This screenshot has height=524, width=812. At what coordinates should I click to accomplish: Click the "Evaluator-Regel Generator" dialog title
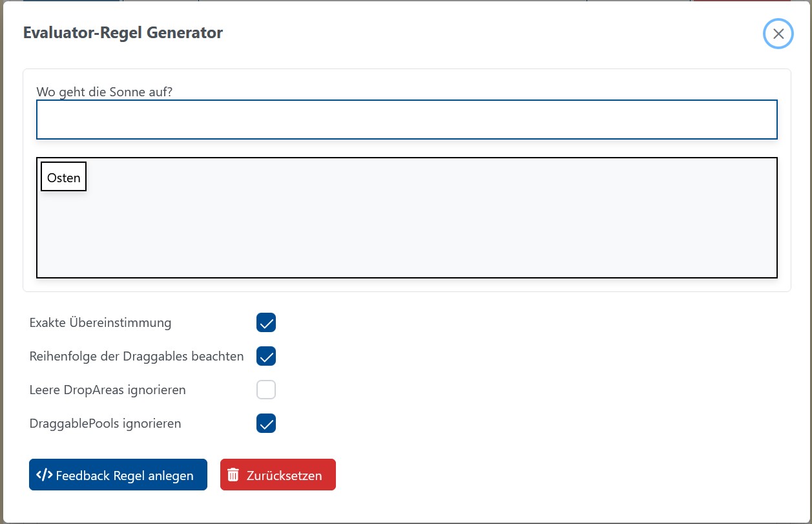123,33
